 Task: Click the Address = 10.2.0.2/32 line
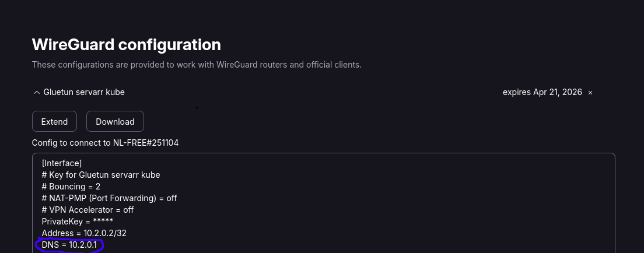[84, 233]
